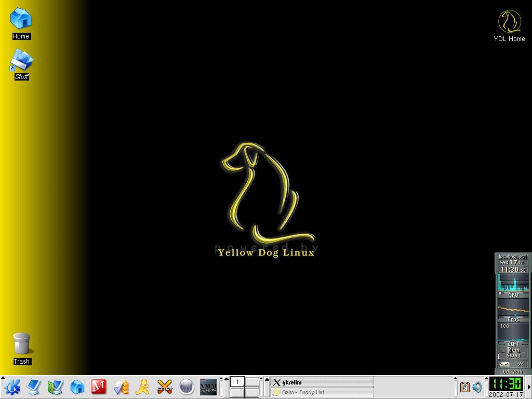Activate the Gaim - Buddy List task

(322, 392)
